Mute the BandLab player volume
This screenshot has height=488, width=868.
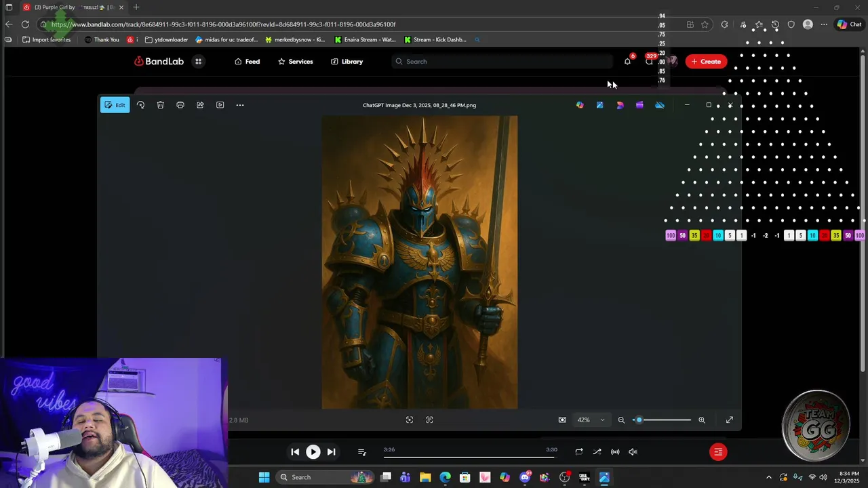[633, 451]
